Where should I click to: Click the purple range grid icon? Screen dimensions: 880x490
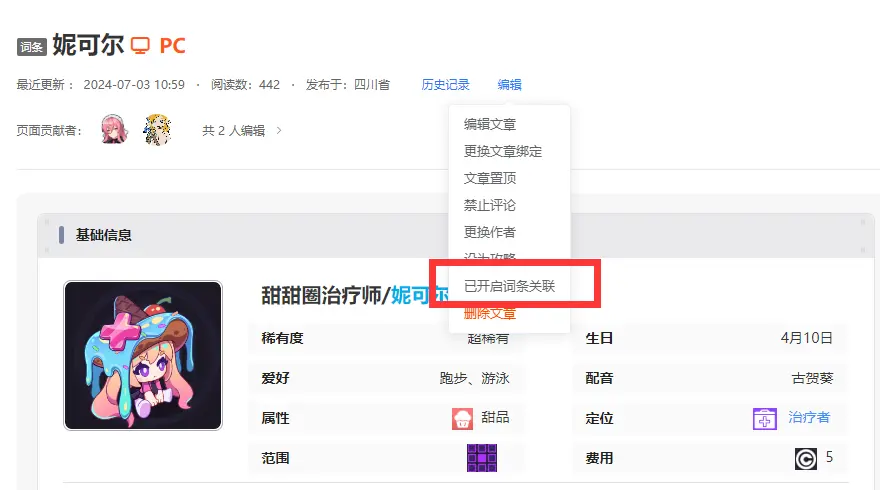(482, 458)
